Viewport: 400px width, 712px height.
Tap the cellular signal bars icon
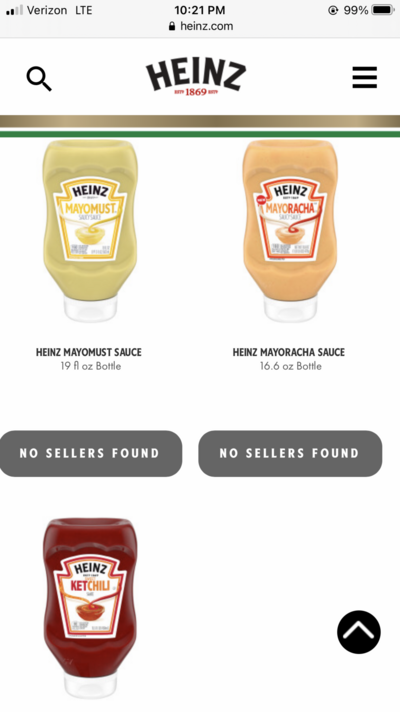[x=14, y=10]
